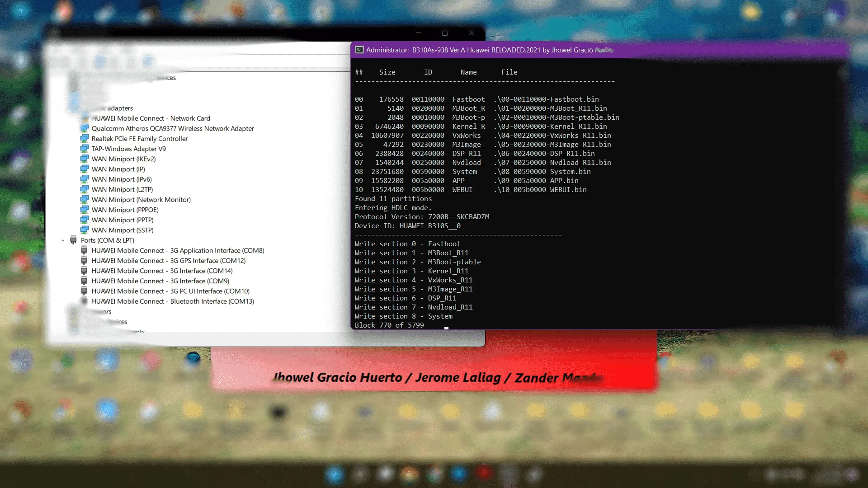Click the '08-00590000-System.bin' file path text

(542, 172)
